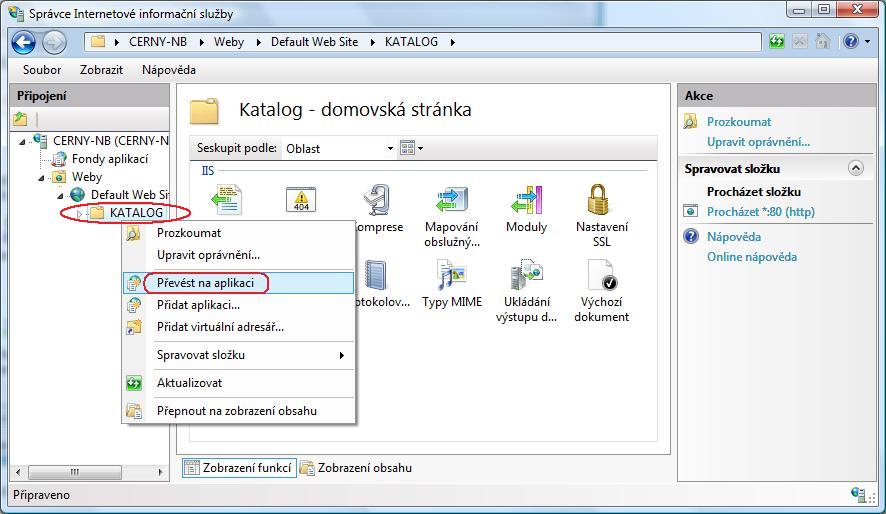Open Ukládání výstupu do mezipaměti icon
886x514 pixels.
(x=526, y=276)
